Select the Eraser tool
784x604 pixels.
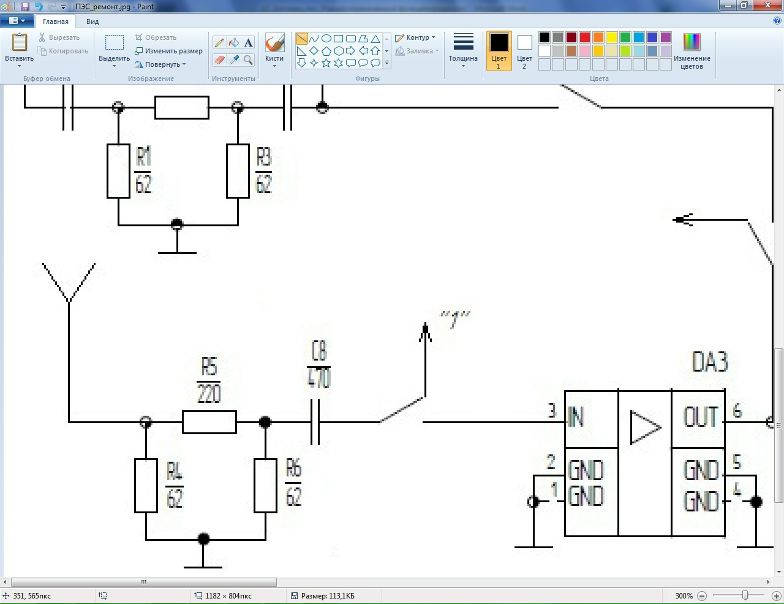click(x=220, y=60)
